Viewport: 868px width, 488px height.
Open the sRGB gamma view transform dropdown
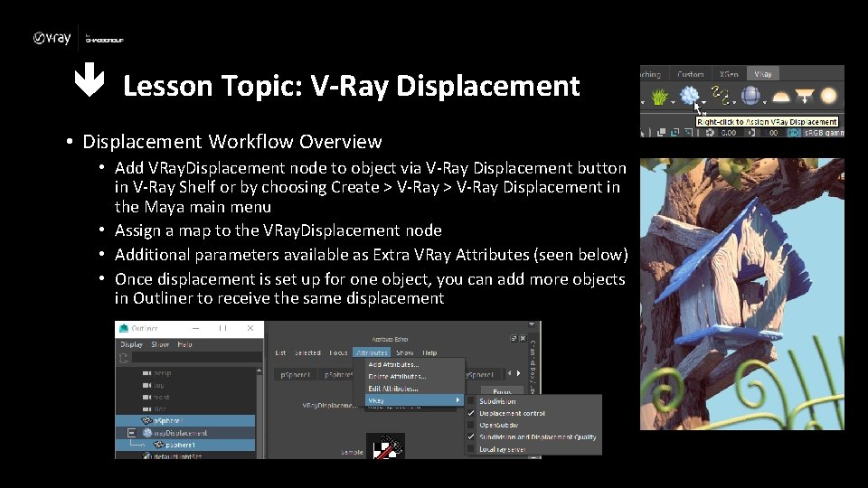click(x=825, y=133)
